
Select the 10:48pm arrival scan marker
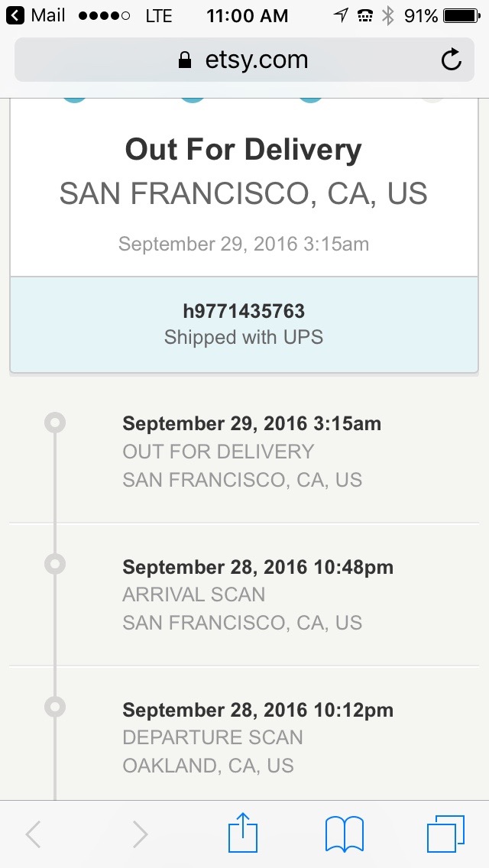point(55,565)
